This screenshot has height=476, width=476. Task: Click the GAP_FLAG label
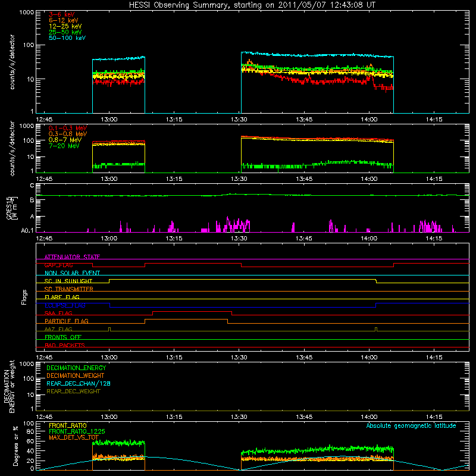pyautogui.click(x=58, y=265)
